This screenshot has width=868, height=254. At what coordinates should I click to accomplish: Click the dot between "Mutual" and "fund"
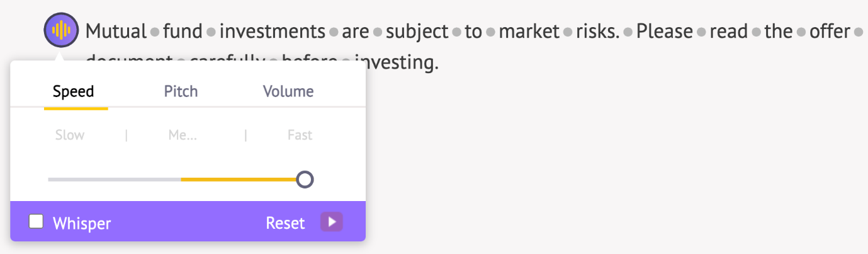point(155,32)
